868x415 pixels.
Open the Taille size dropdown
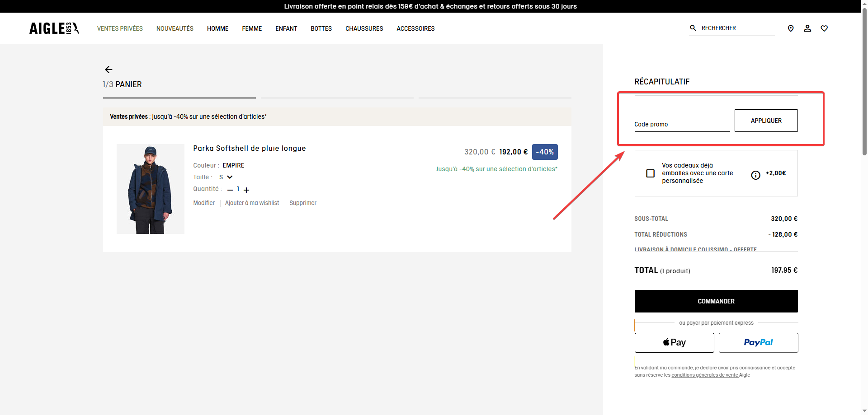click(x=226, y=177)
